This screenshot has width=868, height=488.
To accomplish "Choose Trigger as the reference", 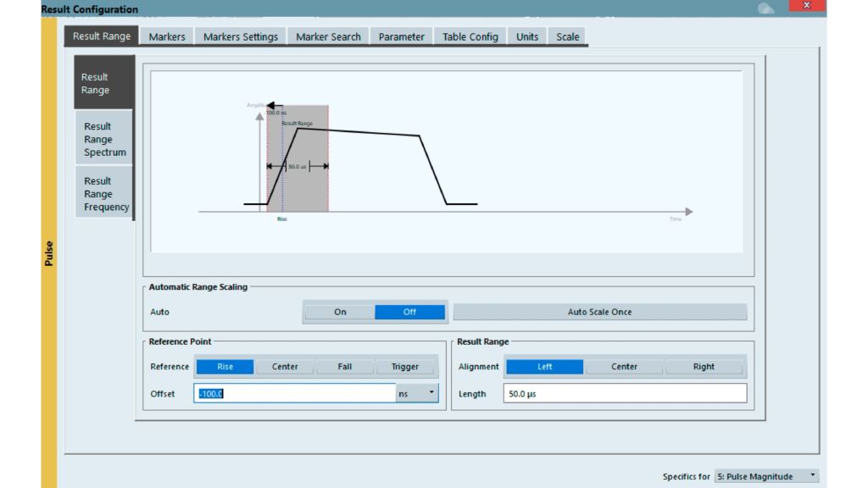I will (405, 366).
